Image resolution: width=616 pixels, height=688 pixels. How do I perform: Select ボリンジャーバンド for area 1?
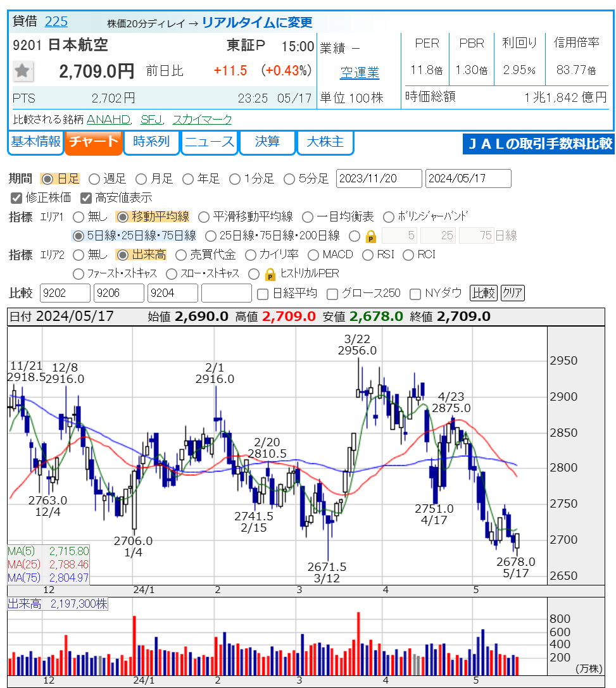pyautogui.click(x=388, y=216)
